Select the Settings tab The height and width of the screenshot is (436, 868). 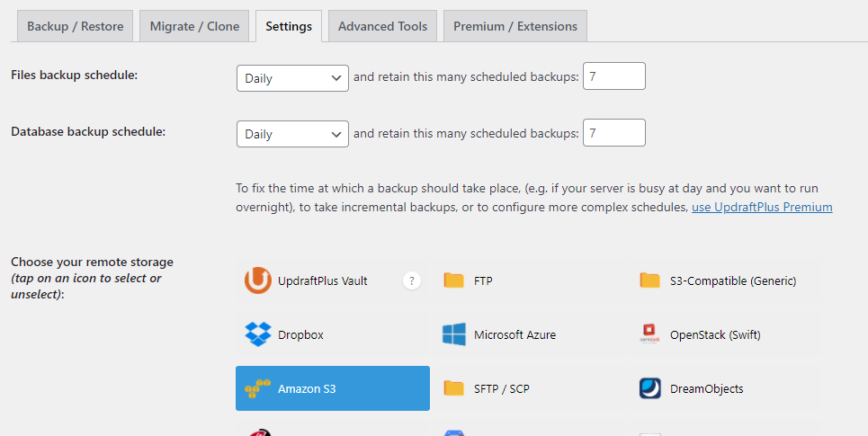[x=289, y=26]
